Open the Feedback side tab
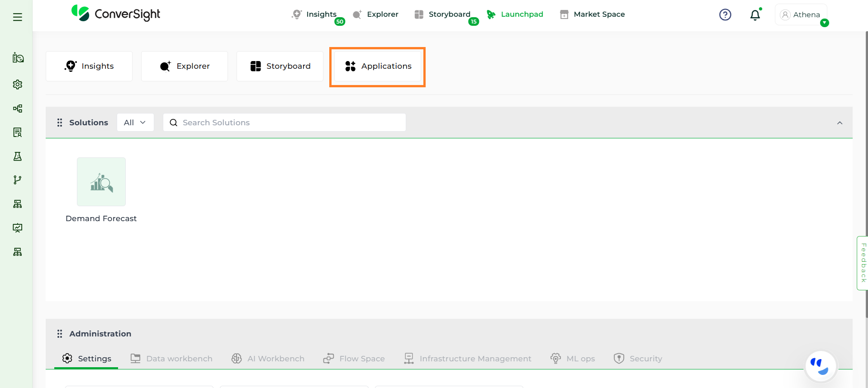 tap(863, 263)
